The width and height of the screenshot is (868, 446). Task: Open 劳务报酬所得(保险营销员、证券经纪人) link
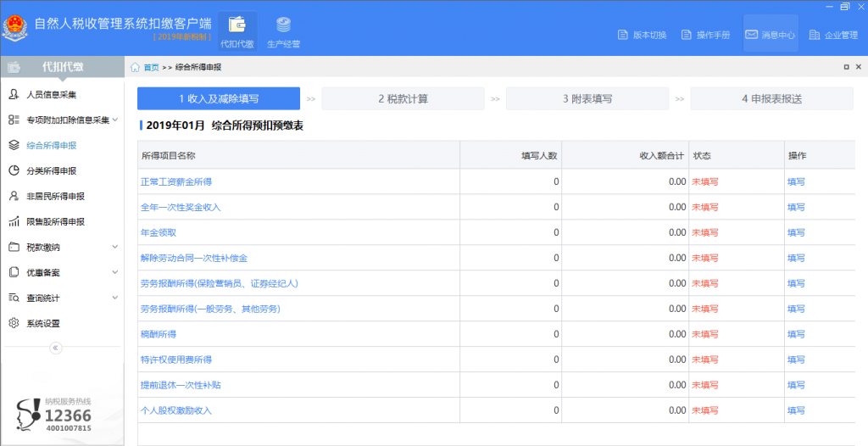(x=220, y=284)
